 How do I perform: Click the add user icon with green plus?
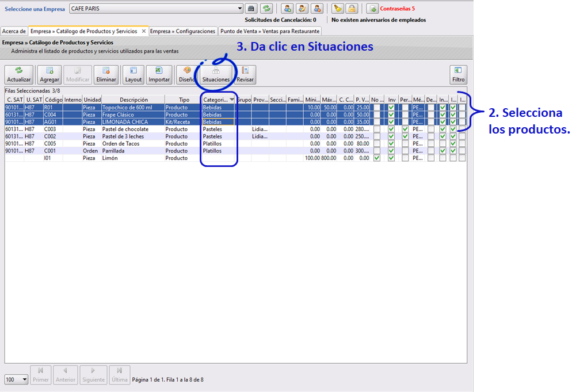(287, 9)
